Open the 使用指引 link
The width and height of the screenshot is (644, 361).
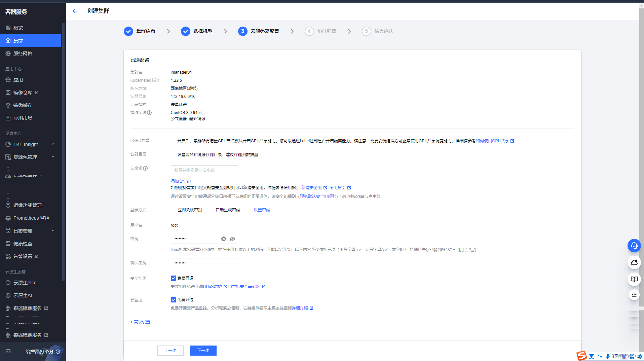click(x=337, y=188)
